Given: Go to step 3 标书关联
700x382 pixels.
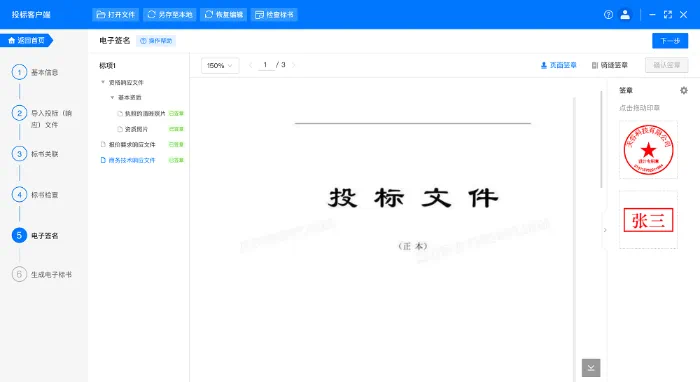Looking at the screenshot, I should point(35,154).
